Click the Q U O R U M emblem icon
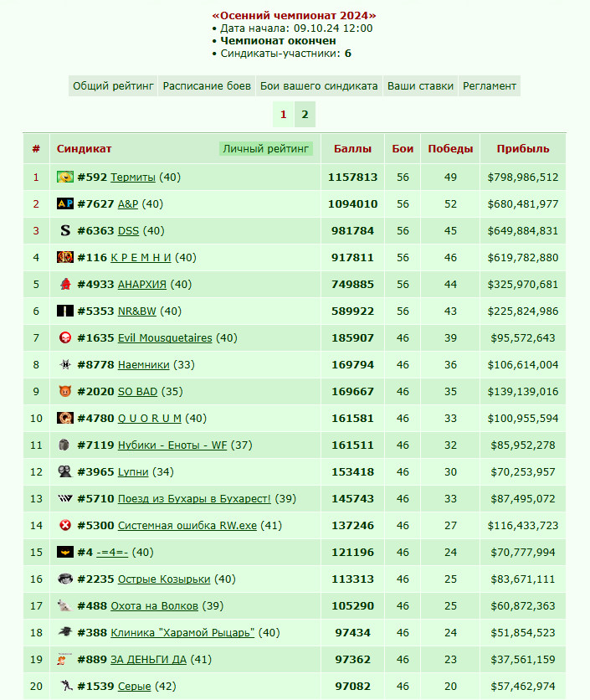The image size is (590, 700). pyautogui.click(x=65, y=419)
